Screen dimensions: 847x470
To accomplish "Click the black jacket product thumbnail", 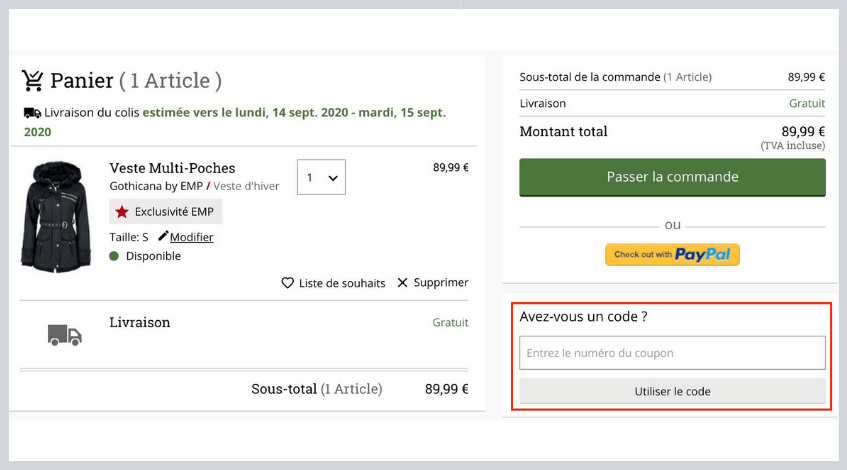I will 56,216.
